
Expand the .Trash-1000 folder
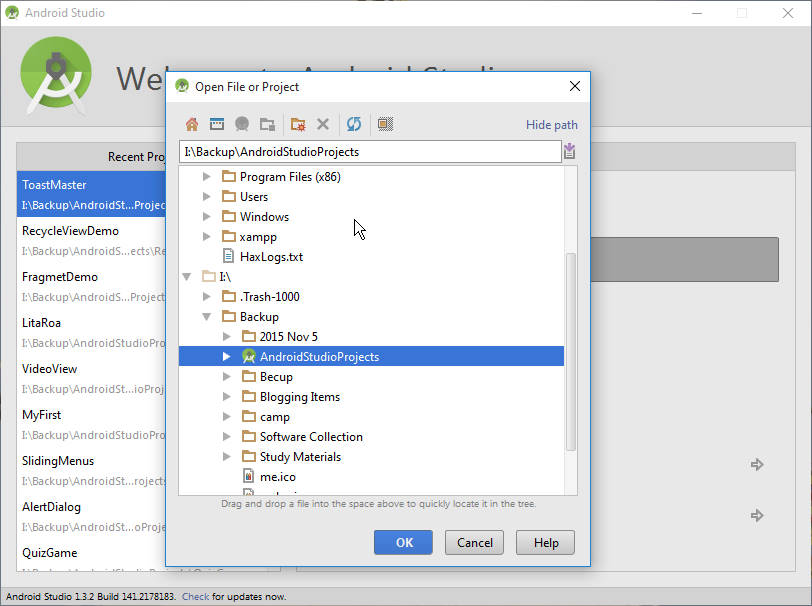207,297
